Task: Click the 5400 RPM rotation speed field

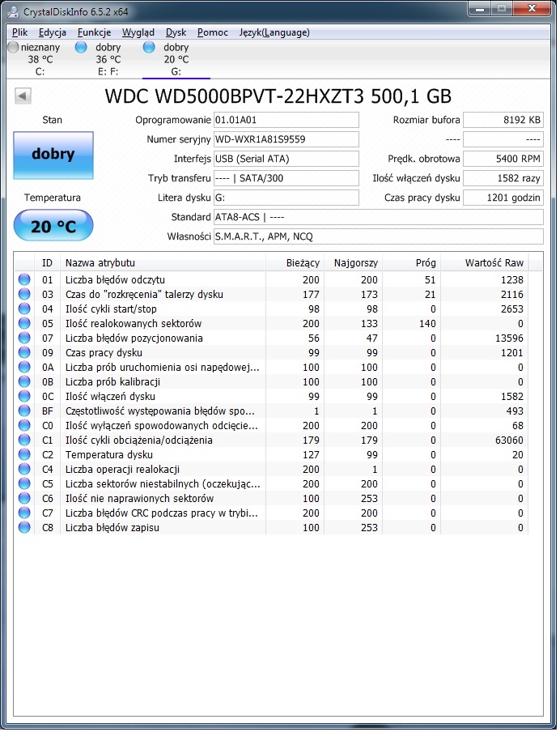Action: [x=503, y=159]
